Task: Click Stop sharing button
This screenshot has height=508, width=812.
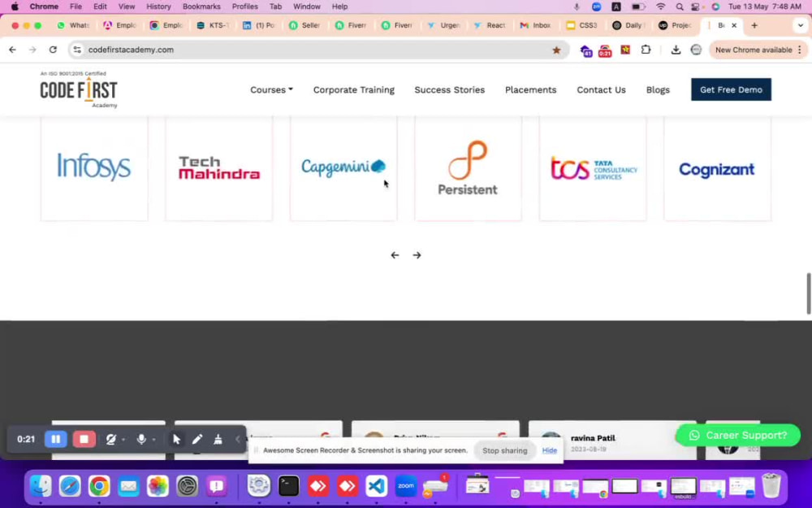Action: coord(504,450)
